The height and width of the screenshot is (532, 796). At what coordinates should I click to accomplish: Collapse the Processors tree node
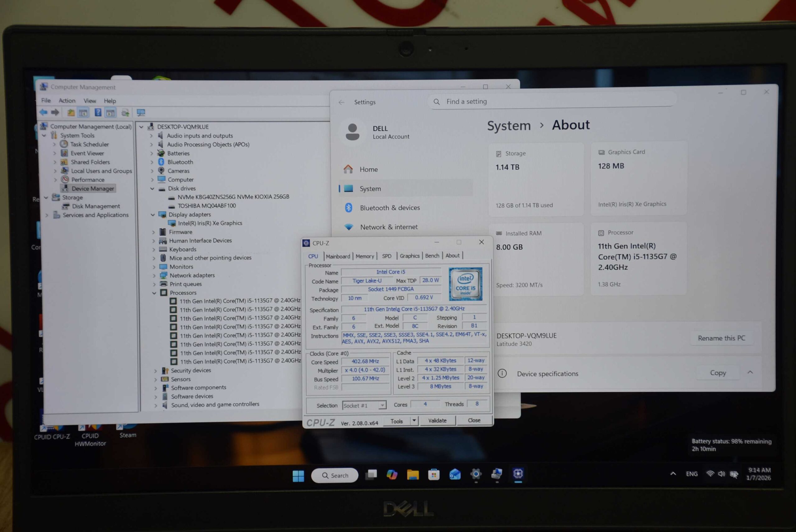click(155, 293)
